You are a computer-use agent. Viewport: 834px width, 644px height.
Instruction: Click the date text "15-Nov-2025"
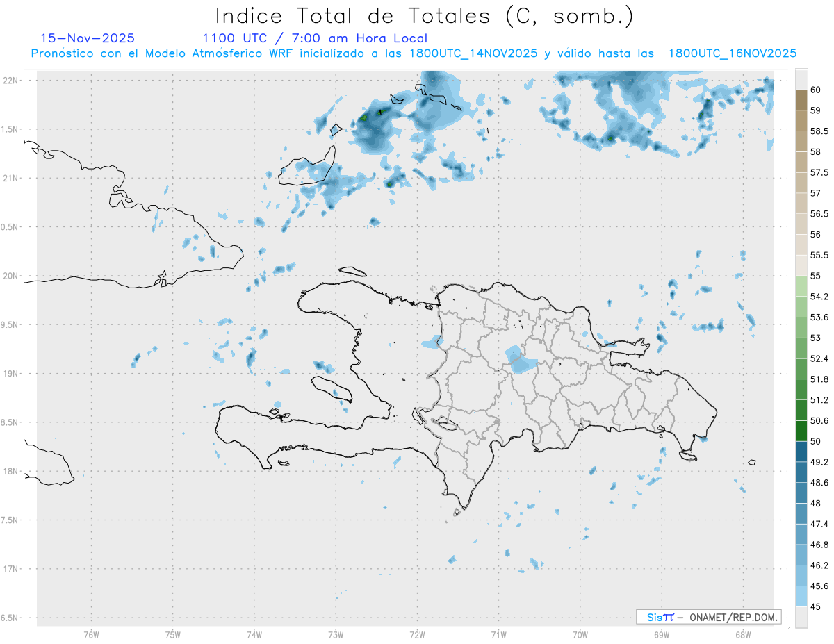coord(88,38)
